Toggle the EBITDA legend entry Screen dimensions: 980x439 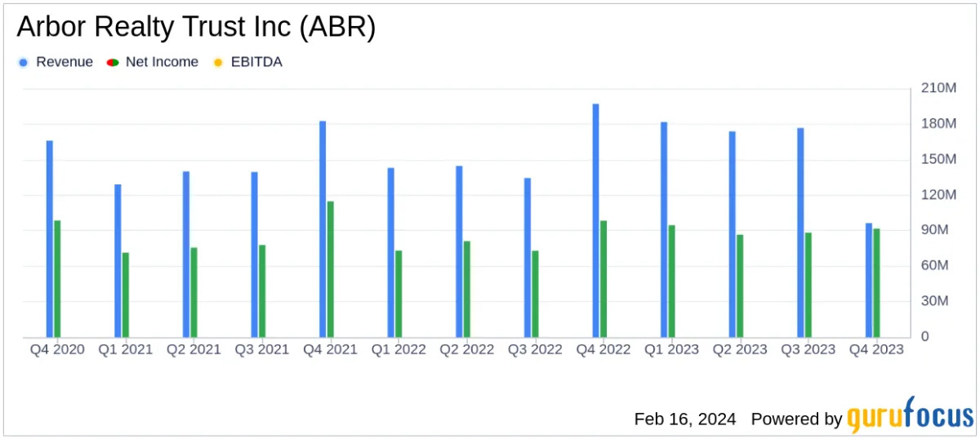point(256,62)
